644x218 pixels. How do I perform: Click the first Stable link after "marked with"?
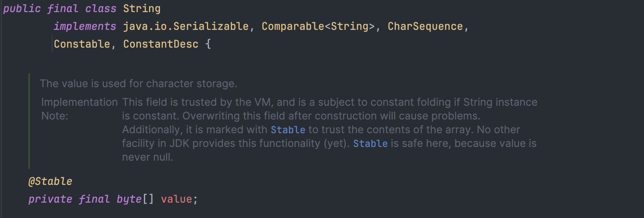tap(288, 130)
